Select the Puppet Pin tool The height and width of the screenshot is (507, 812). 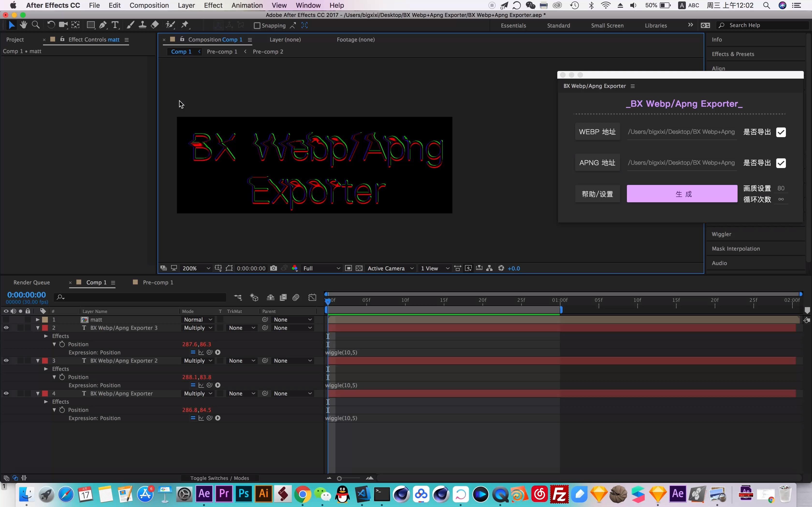[185, 25]
